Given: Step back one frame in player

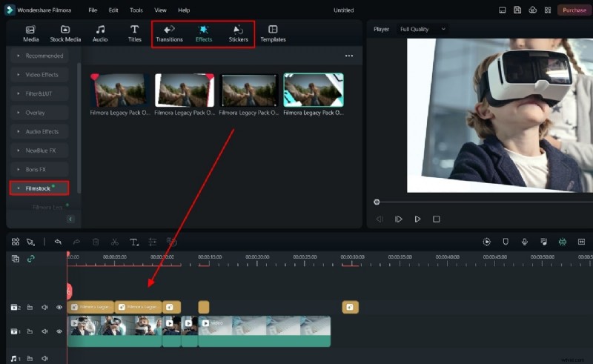Looking at the screenshot, I should pos(380,219).
